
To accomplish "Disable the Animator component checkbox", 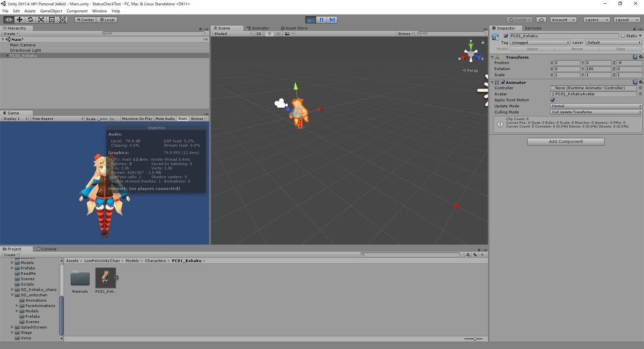I will point(503,82).
